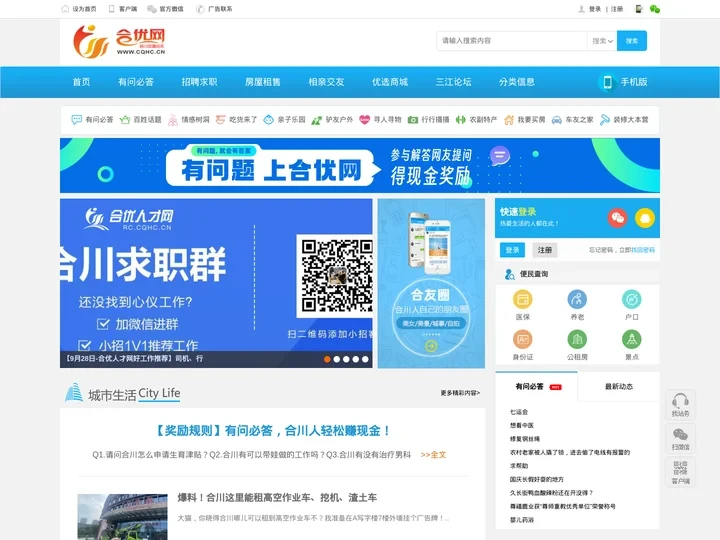Open 招聘求职 in the main navigation
The height and width of the screenshot is (540, 720).
(x=199, y=82)
